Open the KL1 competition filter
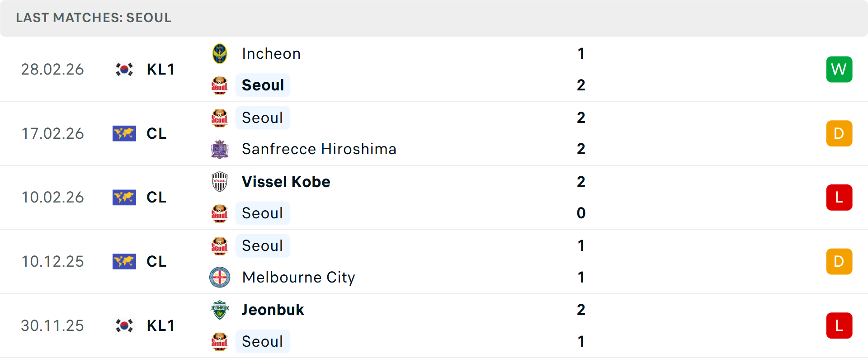The image size is (868, 358). 161,69
